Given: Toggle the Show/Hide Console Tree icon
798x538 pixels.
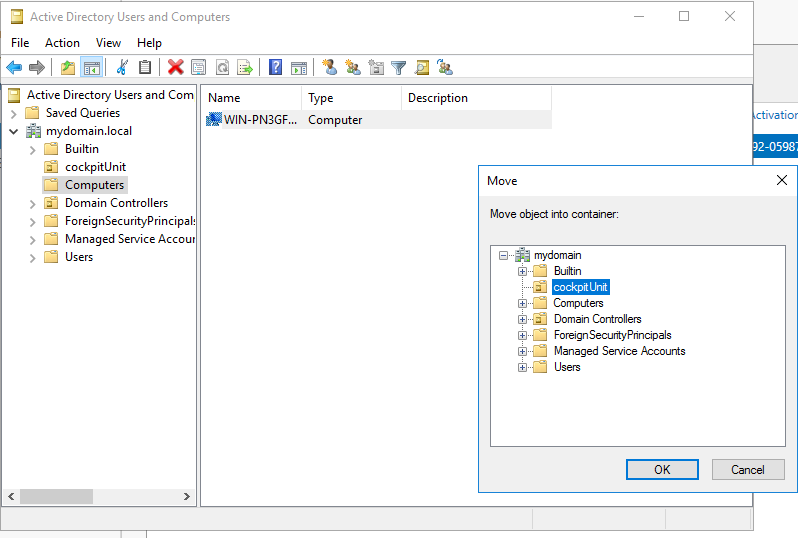Looking at the screenshot, I should coord(92,67).
